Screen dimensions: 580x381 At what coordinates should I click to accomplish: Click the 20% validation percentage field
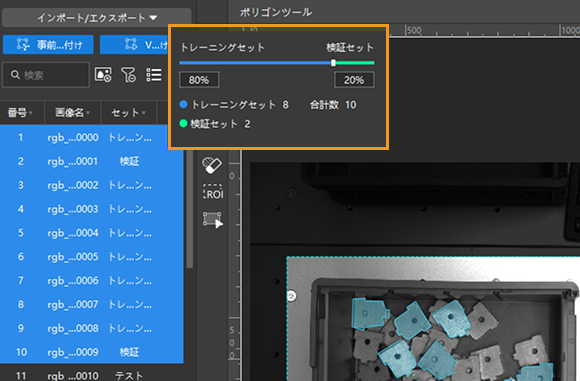(x=354, y=80)
